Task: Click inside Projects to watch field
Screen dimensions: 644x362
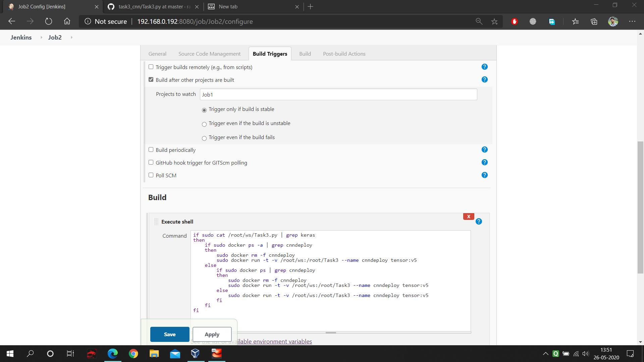Action: (x=338, y=95)
